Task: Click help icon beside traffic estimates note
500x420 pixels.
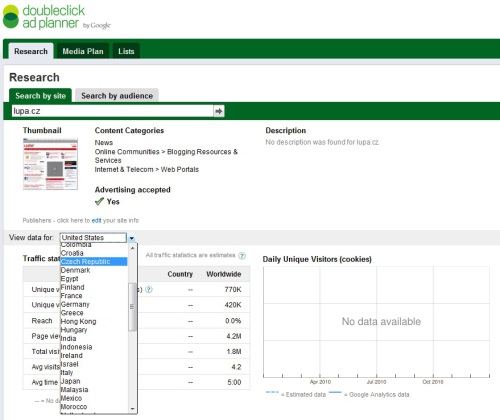Action: pyautogui.click(x=242, y=256)
